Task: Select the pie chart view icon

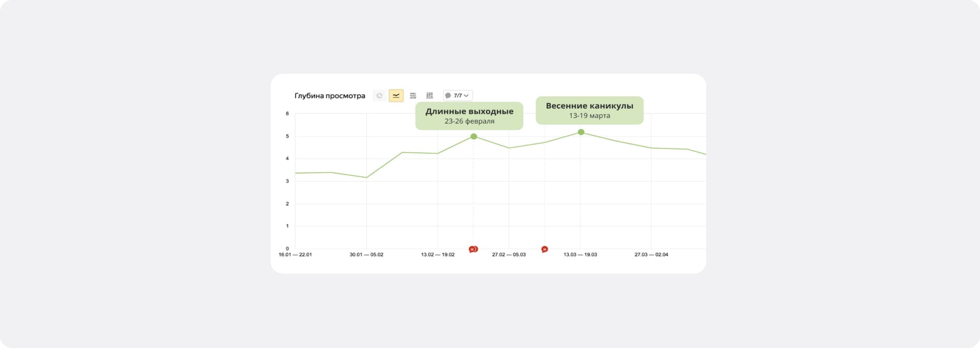Action: pos(379,96)
